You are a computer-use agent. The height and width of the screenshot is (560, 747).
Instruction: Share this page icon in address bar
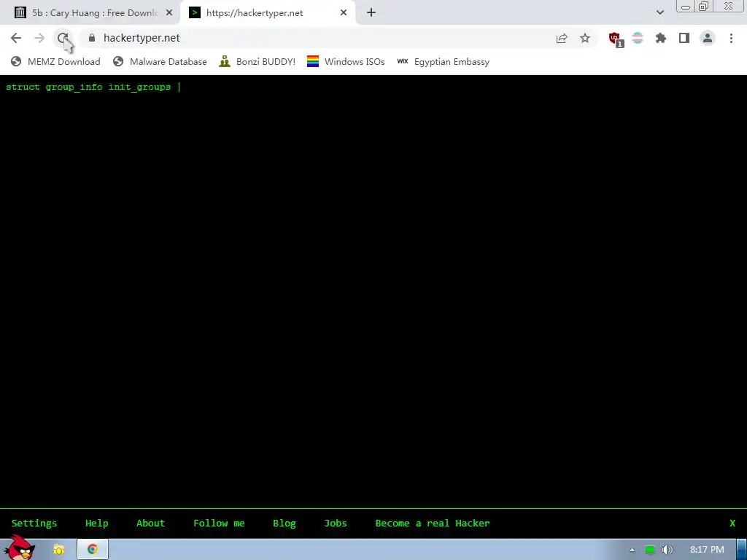[562, 38]
